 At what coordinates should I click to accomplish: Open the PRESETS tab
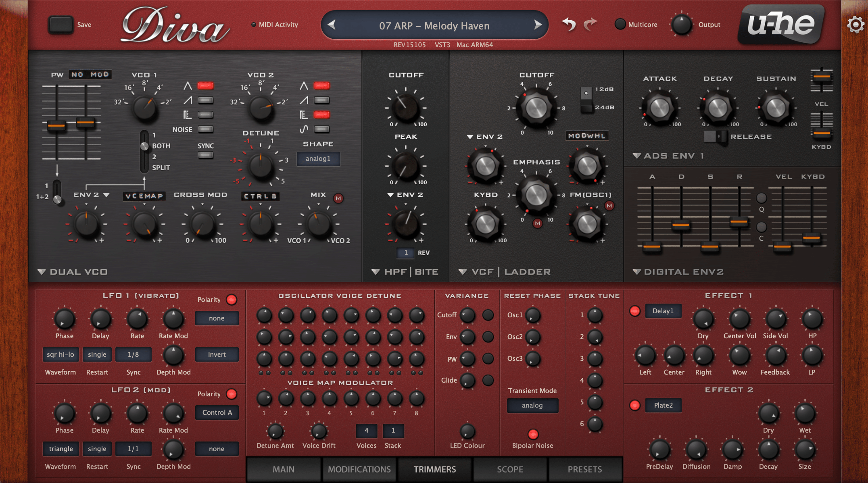click(585, 469)
